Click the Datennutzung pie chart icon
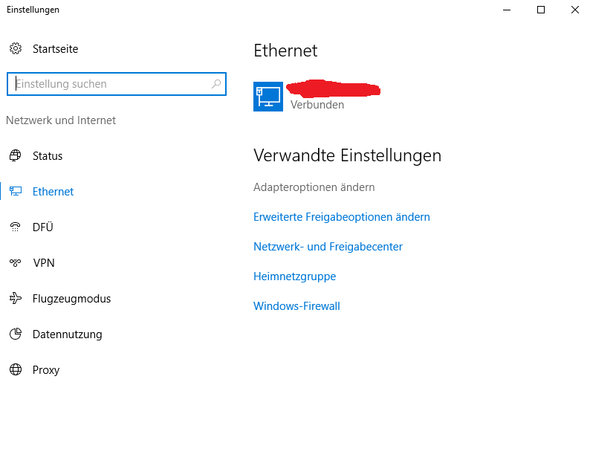The image size is (590, 466). click(15, 334)
